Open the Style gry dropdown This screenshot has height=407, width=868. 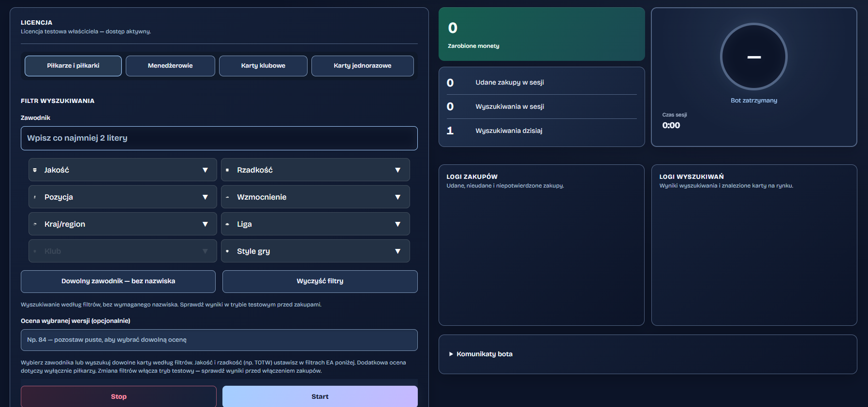click(x=315, y=251)
